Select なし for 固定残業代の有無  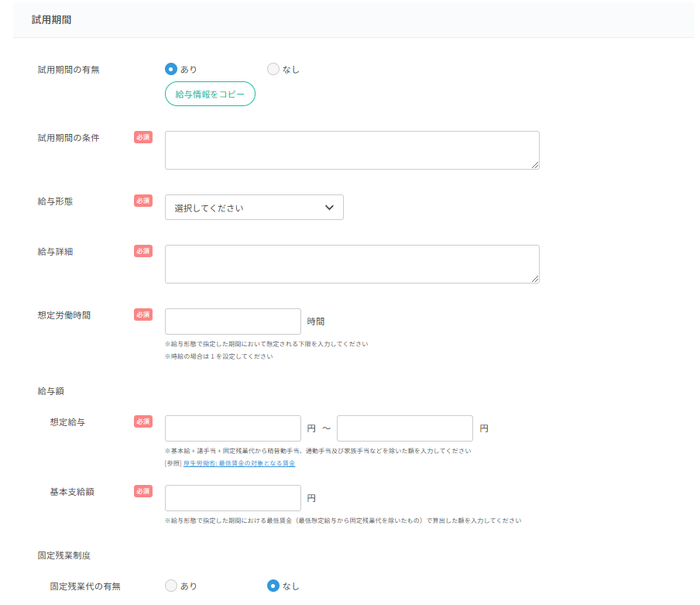[273, 586]
